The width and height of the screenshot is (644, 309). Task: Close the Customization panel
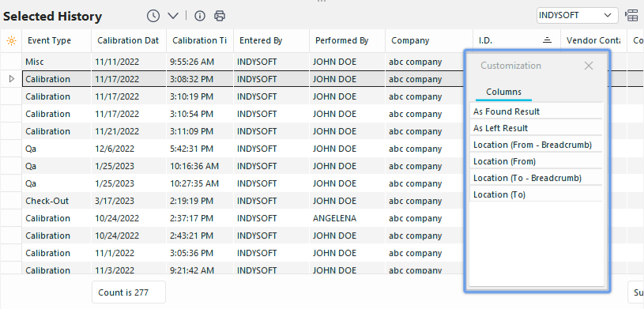pyautogui.click(x=589, y=66)
